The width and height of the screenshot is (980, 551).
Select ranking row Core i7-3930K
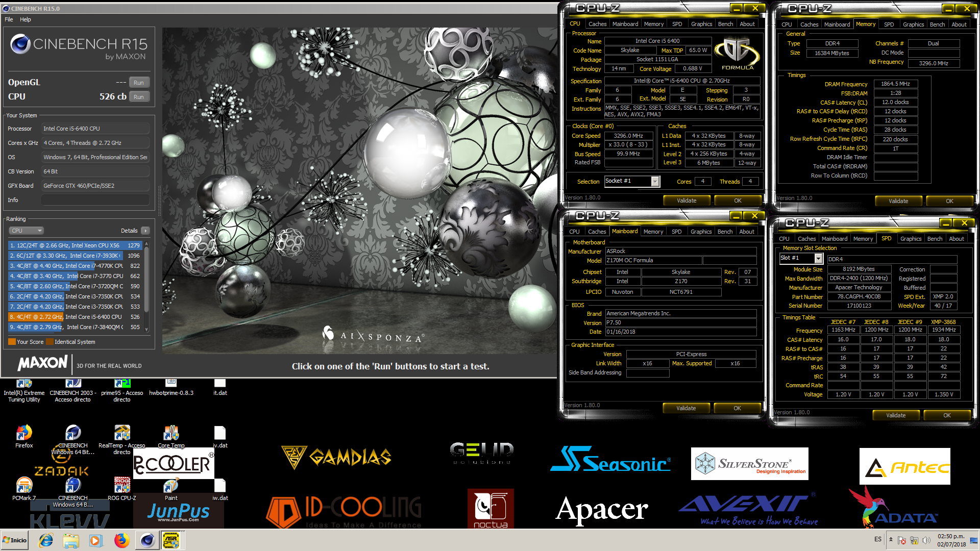pos(75,256)
